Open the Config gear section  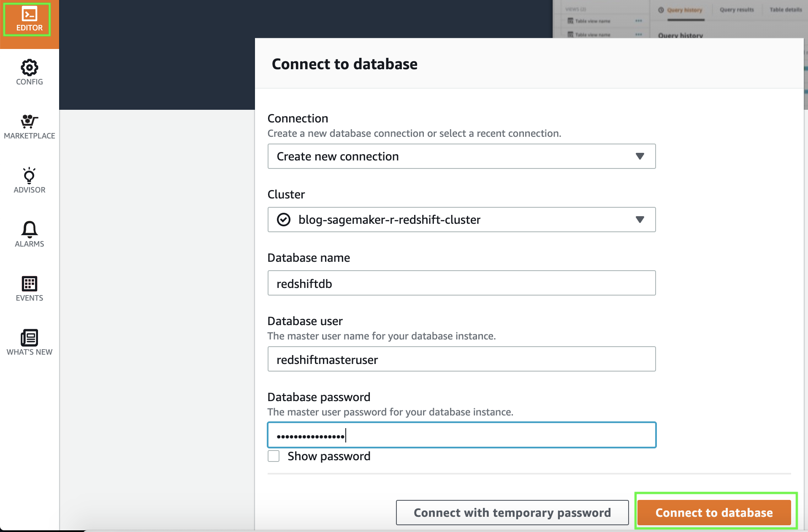tap(29, 73)
